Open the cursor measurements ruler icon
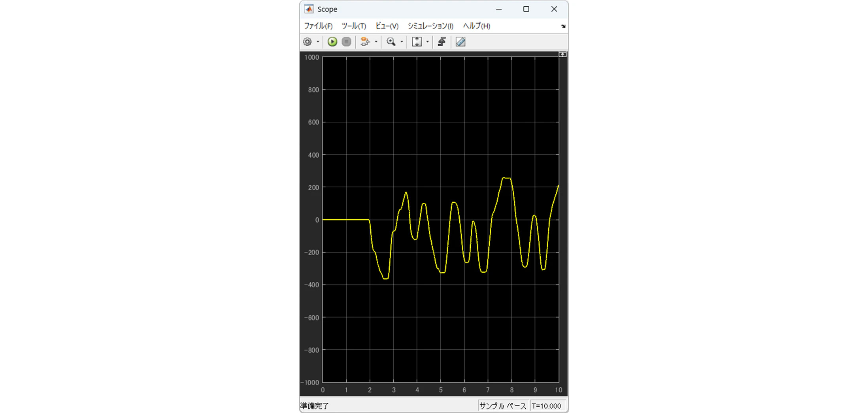 pyautogui.click(x=460, y=42)
